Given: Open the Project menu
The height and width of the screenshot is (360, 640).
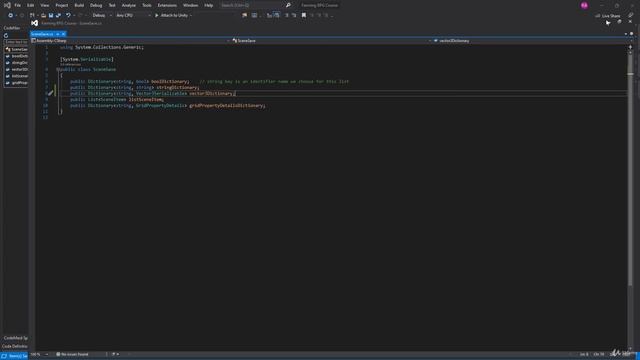Looking at the screenshot, I should (x=62, y=5).
